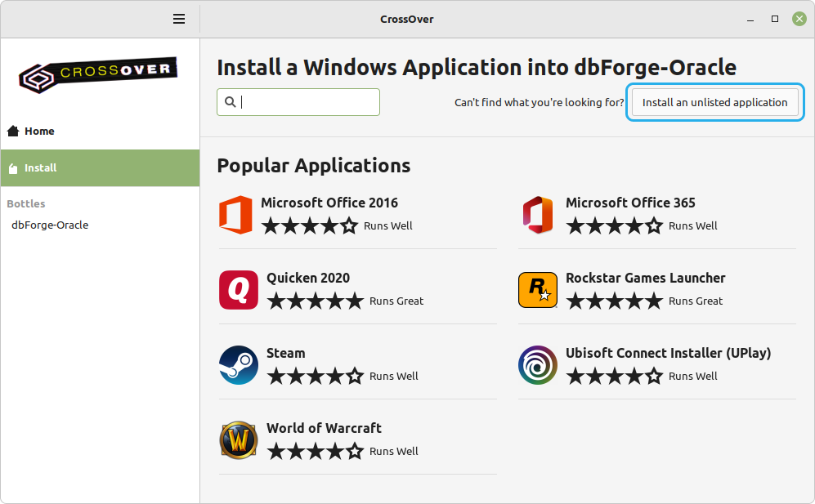The image size is (815, 504).
Task: Click "Runs Well" next to Ubisoft Connect
Action: pyautogui.click(x=693, y=377)
